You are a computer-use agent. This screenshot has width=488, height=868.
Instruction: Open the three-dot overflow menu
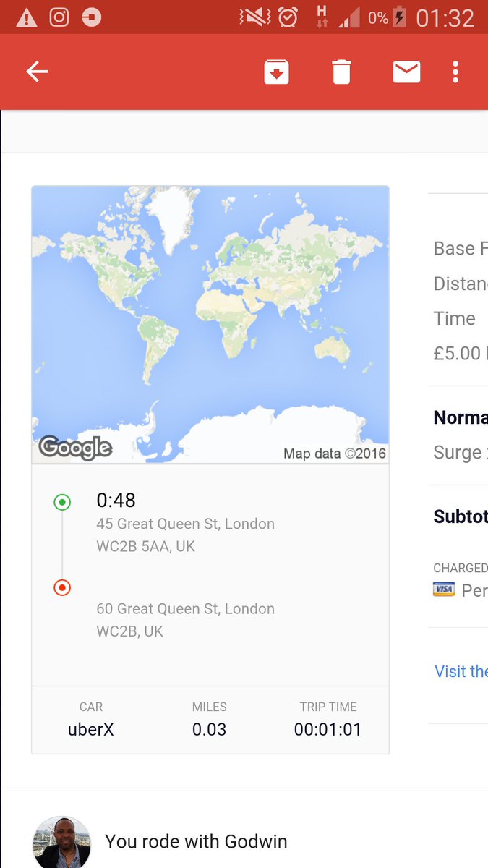(x=455, y=72)
